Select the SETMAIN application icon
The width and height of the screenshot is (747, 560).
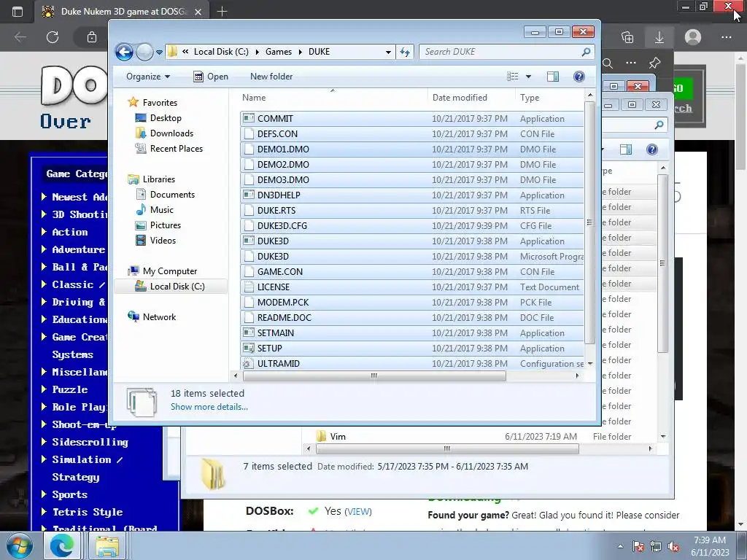click(x=248, y=332)
